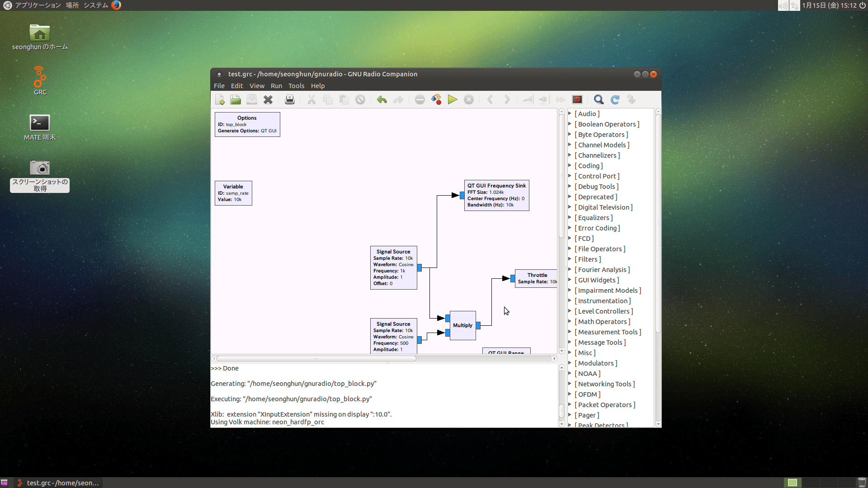Image resolution: width=868 pixels, height=488 pixels.
Task: Click the Undo arrow icon
Action: [x=382, y=100]
